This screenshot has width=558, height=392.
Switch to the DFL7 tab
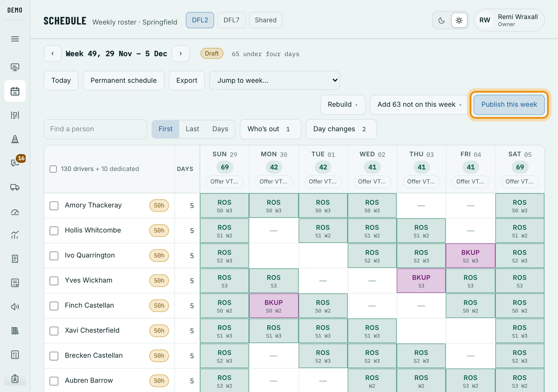(231, 20)
